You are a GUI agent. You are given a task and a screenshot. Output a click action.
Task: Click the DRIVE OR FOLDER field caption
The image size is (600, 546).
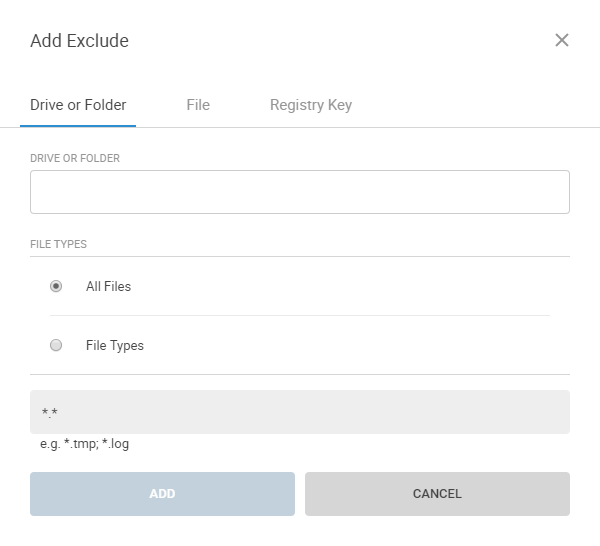(x=75, y=158)
